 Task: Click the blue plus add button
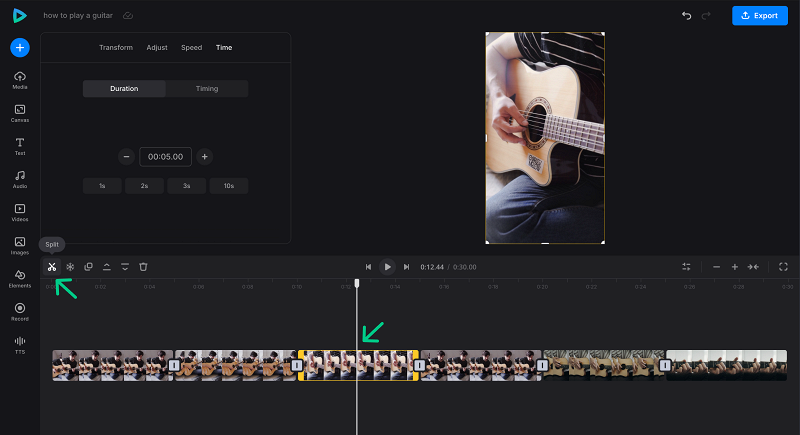point(20,47)
